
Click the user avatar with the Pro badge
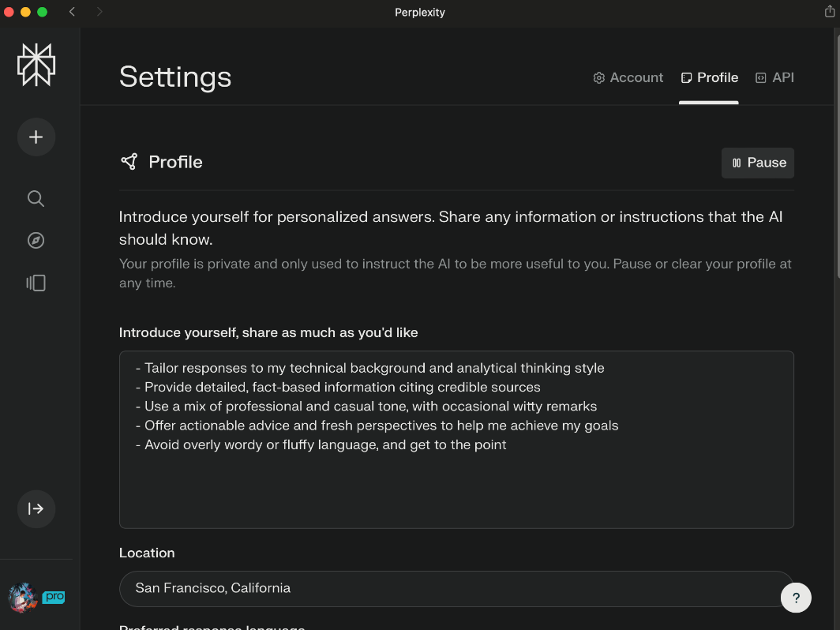[24, 598]
